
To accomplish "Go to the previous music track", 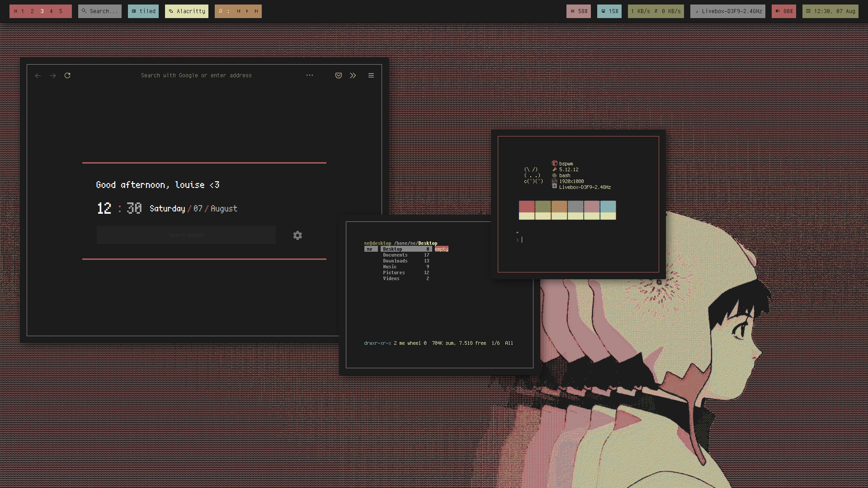I will pyautogui.click(x=239, y=11).
